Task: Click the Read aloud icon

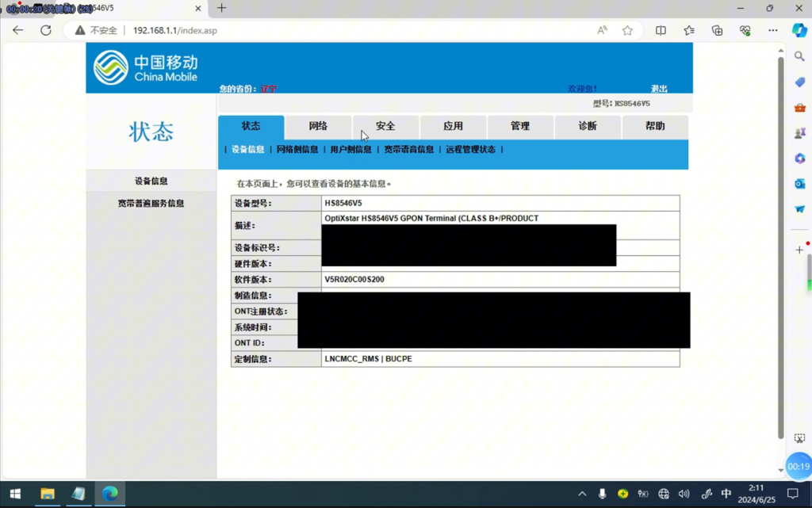Action: [602, 30]
